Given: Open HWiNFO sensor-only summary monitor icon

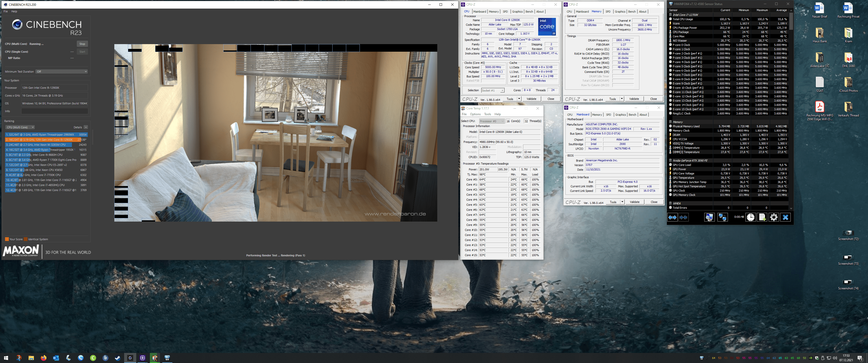Looking at the screenshot, I should [x=709, y=217].
